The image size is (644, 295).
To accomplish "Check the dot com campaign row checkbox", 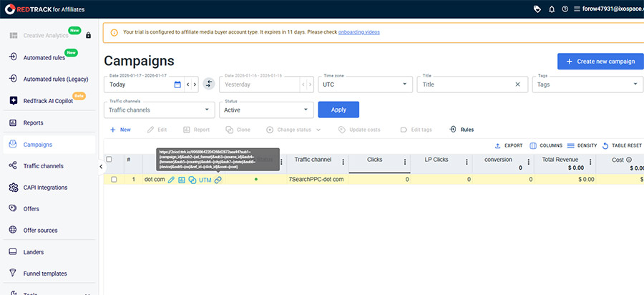I will 114,179.
